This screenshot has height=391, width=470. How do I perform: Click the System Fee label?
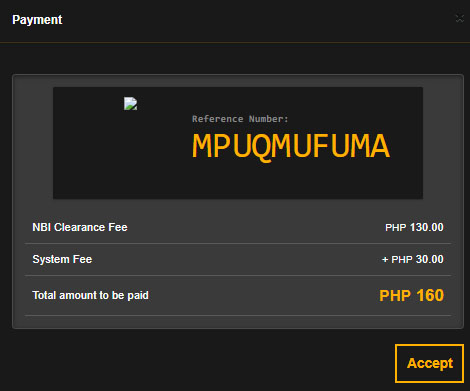coord(62,259)
